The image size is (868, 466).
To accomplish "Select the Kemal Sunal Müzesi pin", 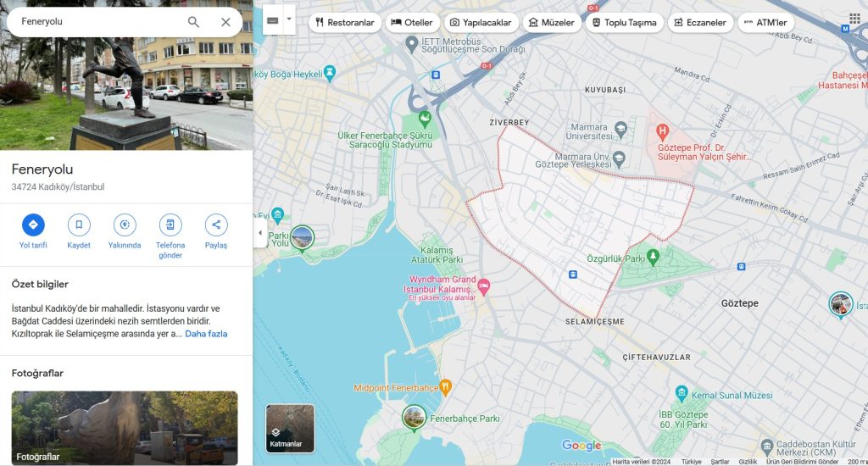I will [x=682, y=394].
